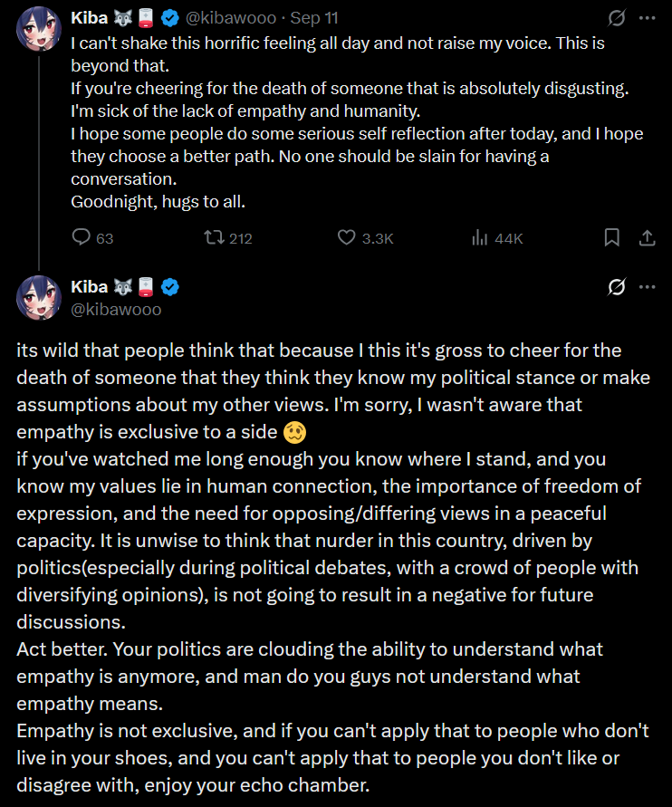Click @kibawooo handle under second post name

coord(116,309)
